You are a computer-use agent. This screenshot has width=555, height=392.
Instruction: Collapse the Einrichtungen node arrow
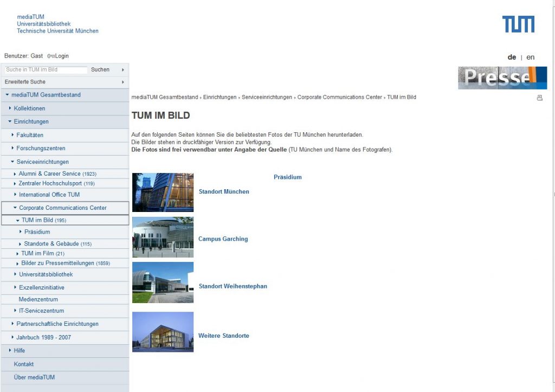point(10,121)
